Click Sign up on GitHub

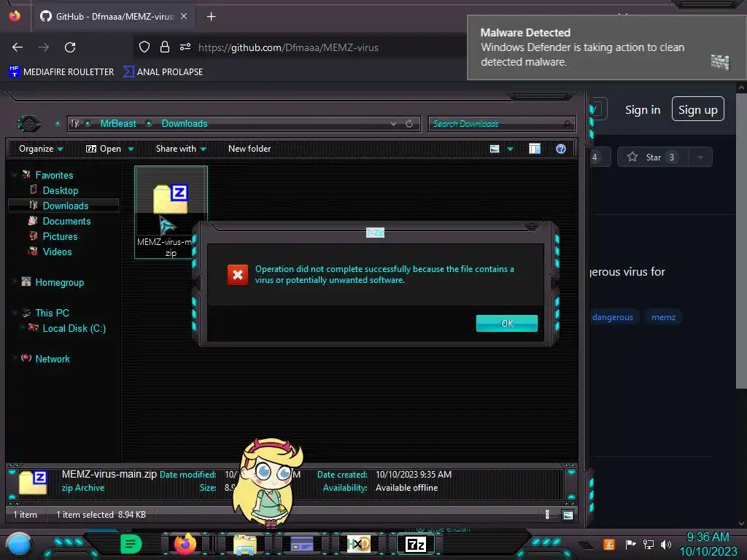(698, 109)
